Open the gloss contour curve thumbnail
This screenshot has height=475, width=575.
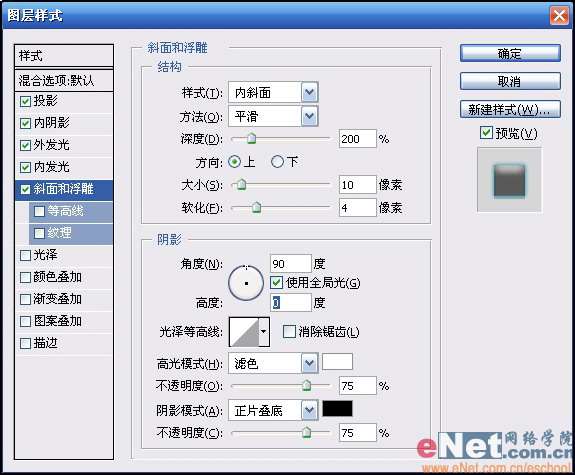click(244, 332)
